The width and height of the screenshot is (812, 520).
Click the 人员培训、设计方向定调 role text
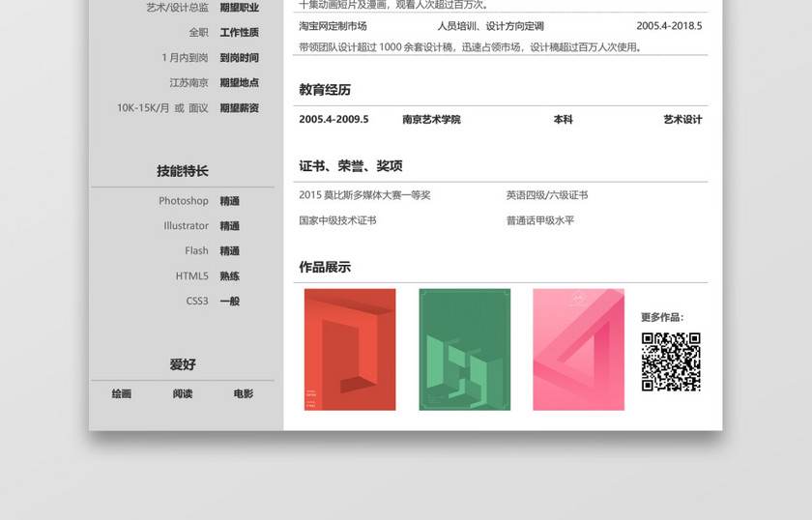[x=490, y=26]
